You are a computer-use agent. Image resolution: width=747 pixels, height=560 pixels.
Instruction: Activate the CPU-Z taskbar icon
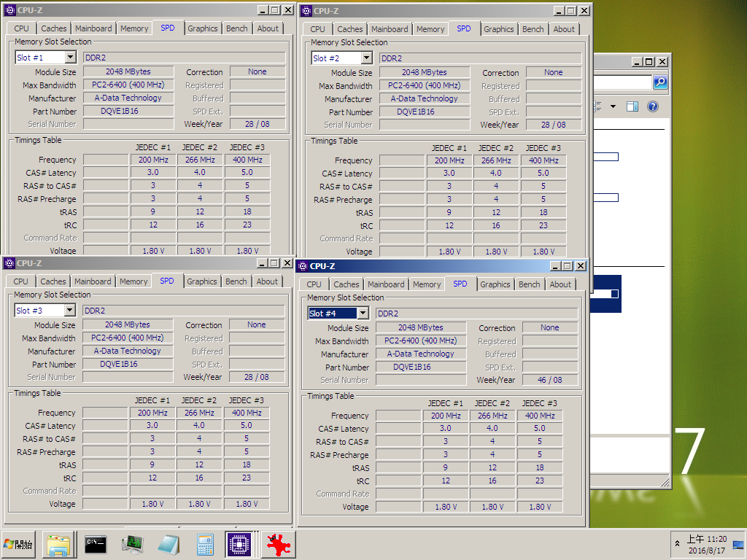pos(239,544)
